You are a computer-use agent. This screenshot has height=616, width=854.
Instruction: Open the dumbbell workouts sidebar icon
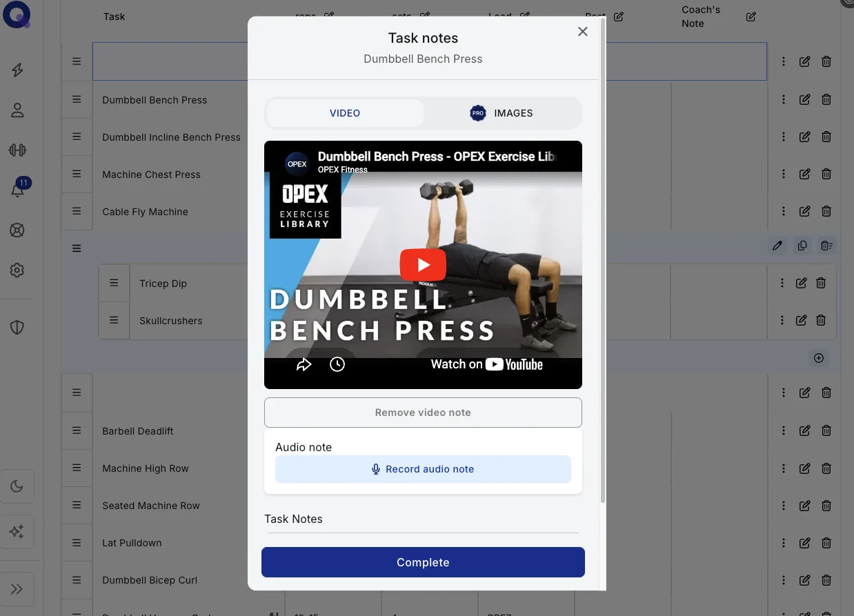tap(17, 150)
